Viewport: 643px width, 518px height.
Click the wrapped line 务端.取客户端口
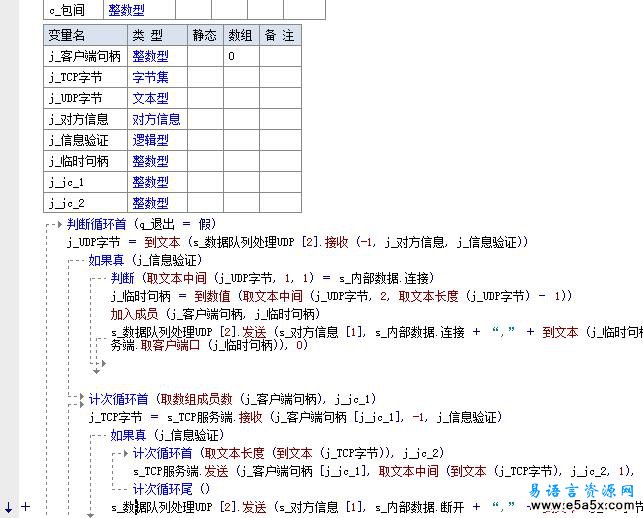pos(209,345)
